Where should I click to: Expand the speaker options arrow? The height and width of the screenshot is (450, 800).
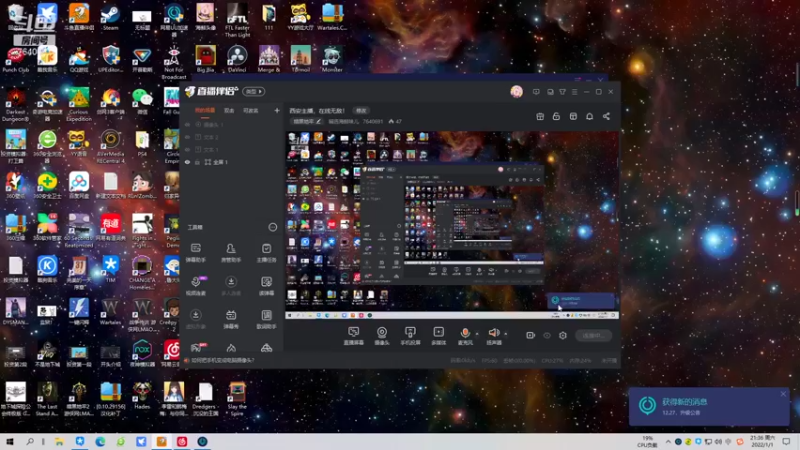click(x=506, y=334)
